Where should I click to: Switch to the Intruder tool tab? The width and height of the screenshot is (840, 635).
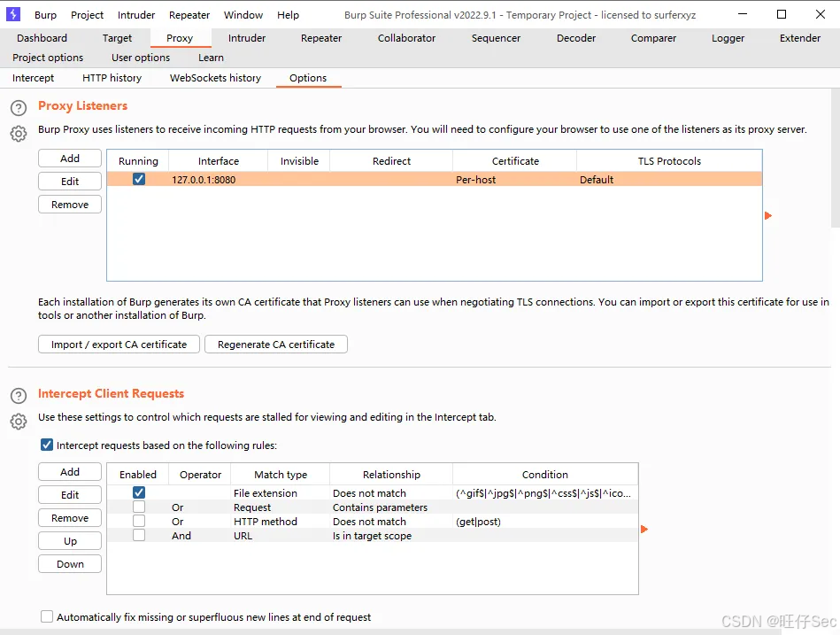246,38
